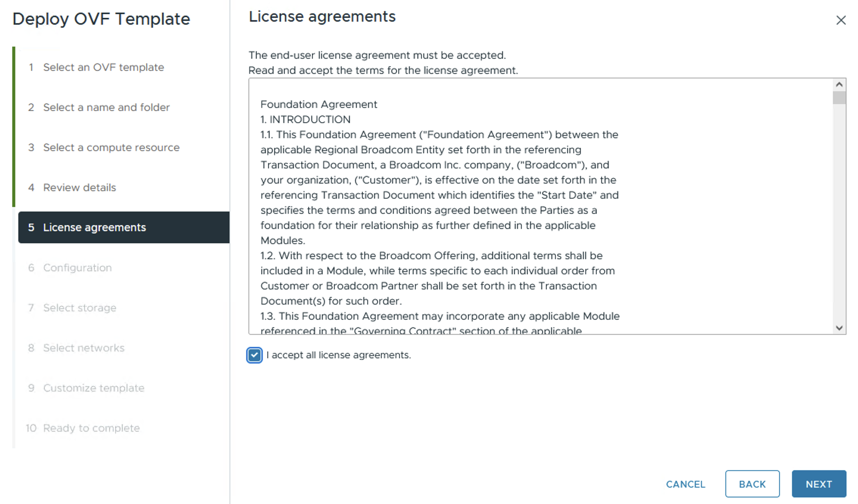Go to step 2 Select a name and folder
The height and width of the screenshot is (504, 858).
click(106, 107)
